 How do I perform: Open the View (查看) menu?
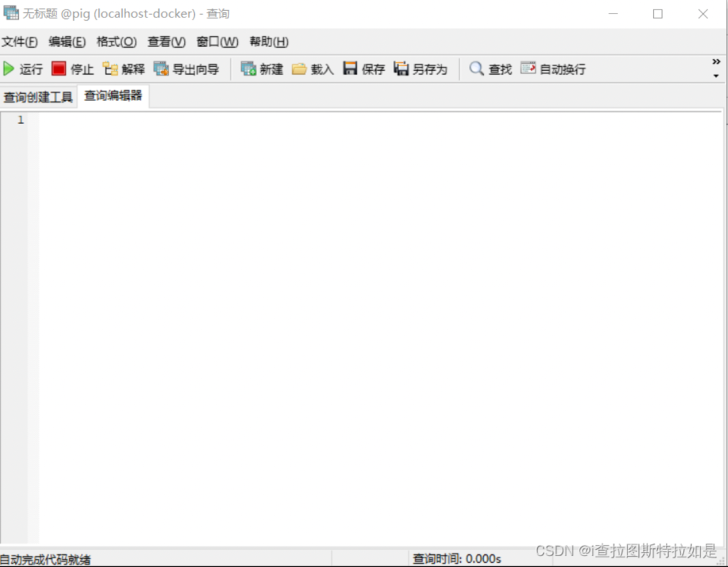pyautogui.click(x=166, y=42)
